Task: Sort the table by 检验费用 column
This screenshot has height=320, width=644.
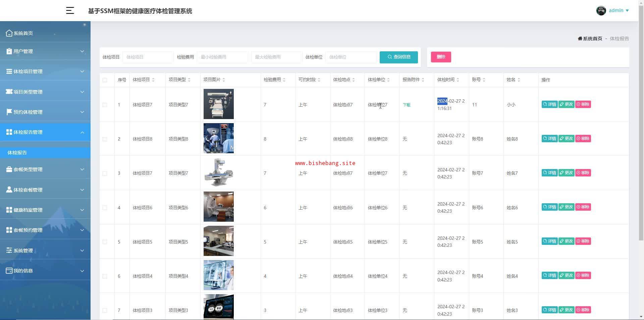Action: click(x=284, y=80)
